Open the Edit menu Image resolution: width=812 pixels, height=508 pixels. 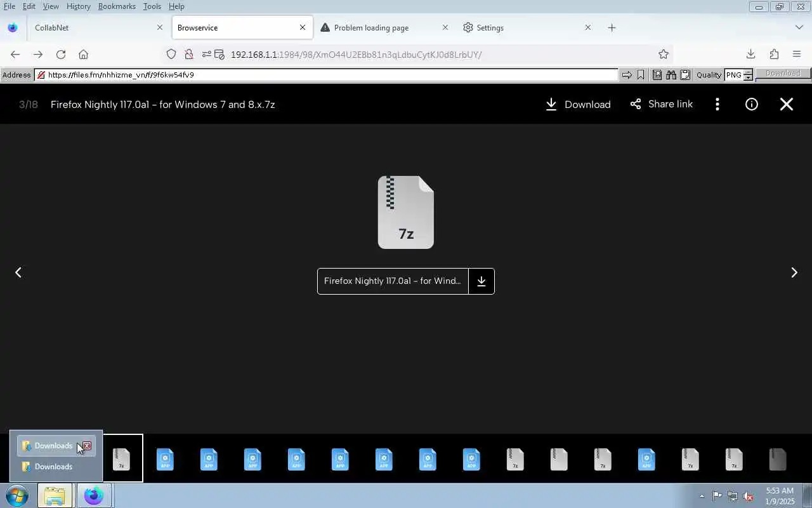[x=29, y=6]
